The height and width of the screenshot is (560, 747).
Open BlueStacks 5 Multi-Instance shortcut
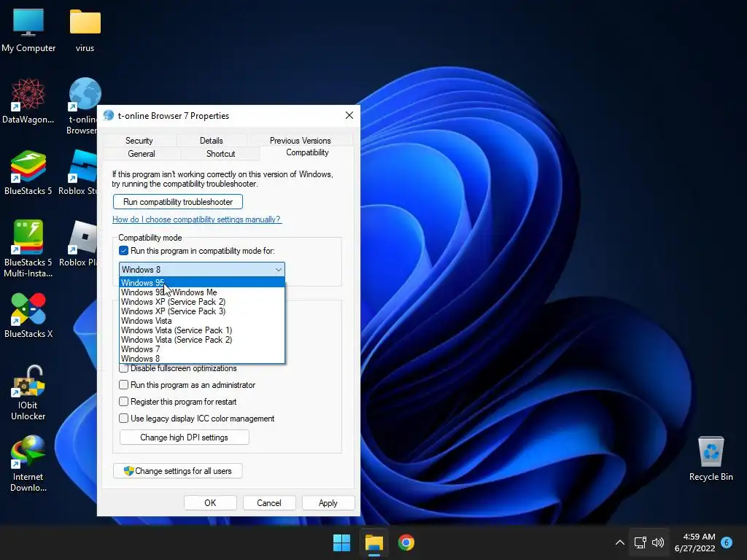28,249
